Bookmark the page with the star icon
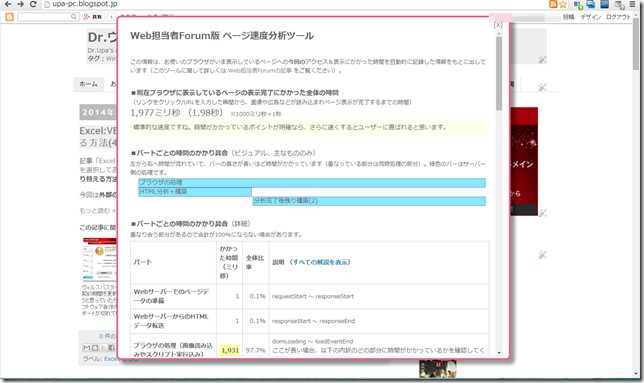644x383 pixels. pyautogui.click(x=563, y=5)
